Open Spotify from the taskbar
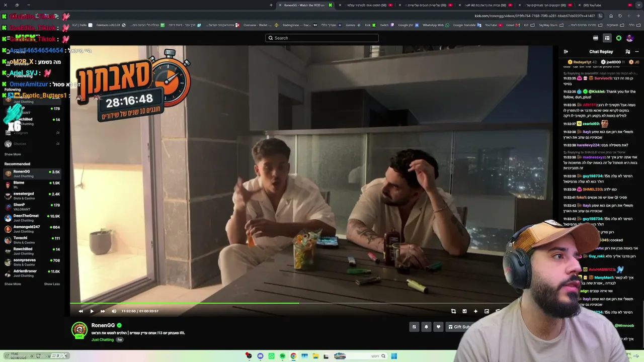The height and width of the screenshot is (362, 644). (x=282, y=356)
